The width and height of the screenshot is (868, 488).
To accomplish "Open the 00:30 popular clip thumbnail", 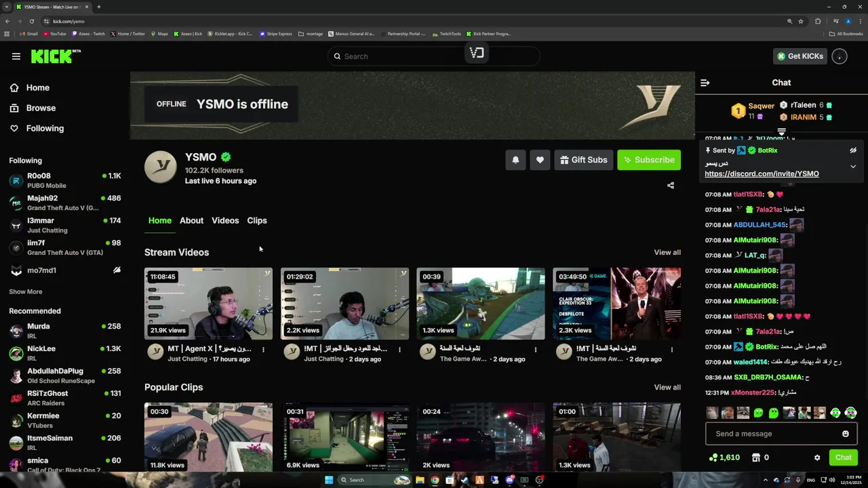I will point(208,437).
